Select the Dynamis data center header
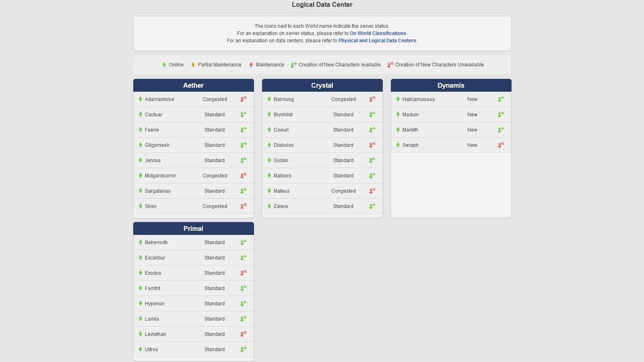Viewport: 644px width, 362px height. coord(451,85)
